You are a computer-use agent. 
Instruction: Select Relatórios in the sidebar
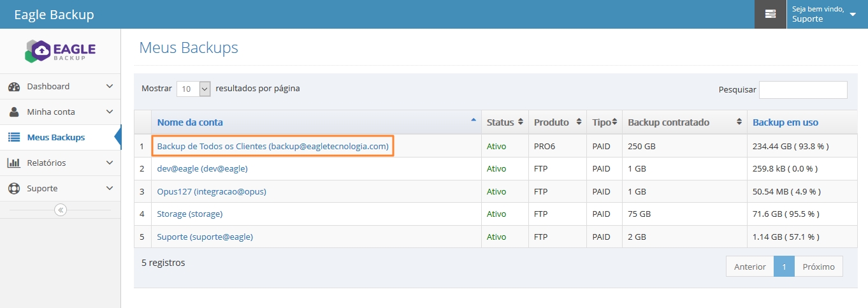point(60,163)
